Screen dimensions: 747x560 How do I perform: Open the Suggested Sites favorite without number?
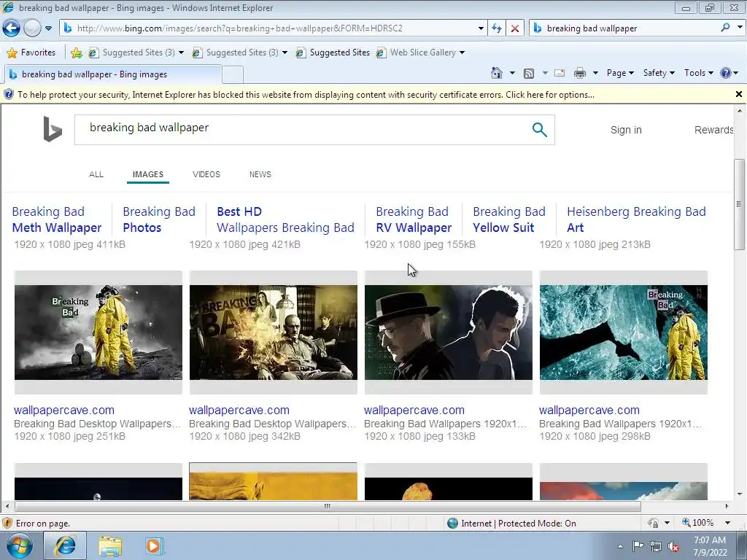coord(333,52)
